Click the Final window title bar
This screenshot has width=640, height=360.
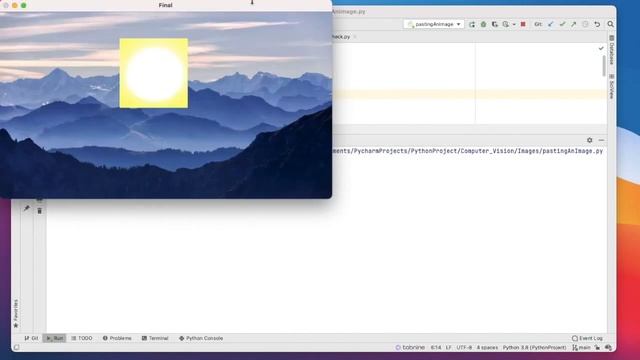166,5
